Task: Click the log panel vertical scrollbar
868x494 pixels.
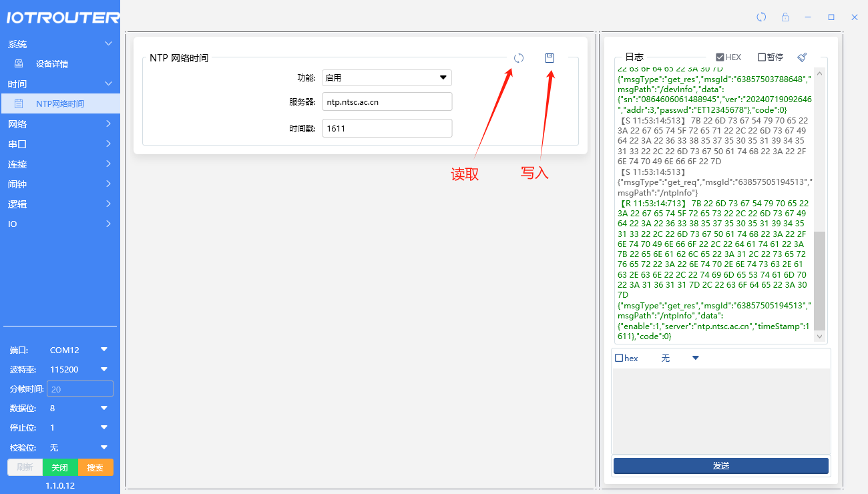Action: [x=819, y=280]
